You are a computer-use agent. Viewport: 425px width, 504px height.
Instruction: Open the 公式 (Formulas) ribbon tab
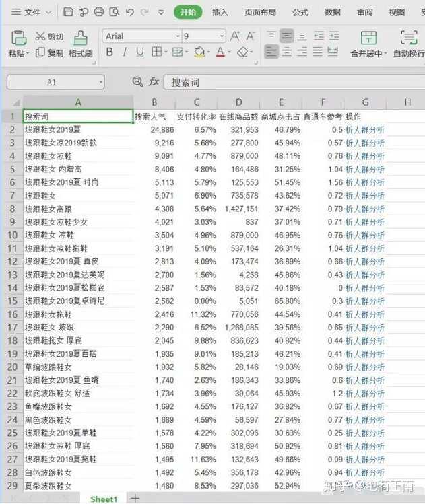300,12
